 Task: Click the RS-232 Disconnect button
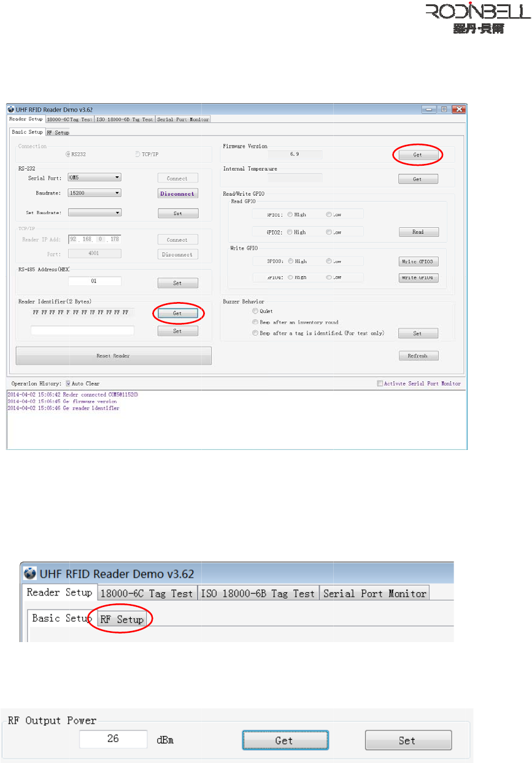pyautogui.click(x=178, y=193)
